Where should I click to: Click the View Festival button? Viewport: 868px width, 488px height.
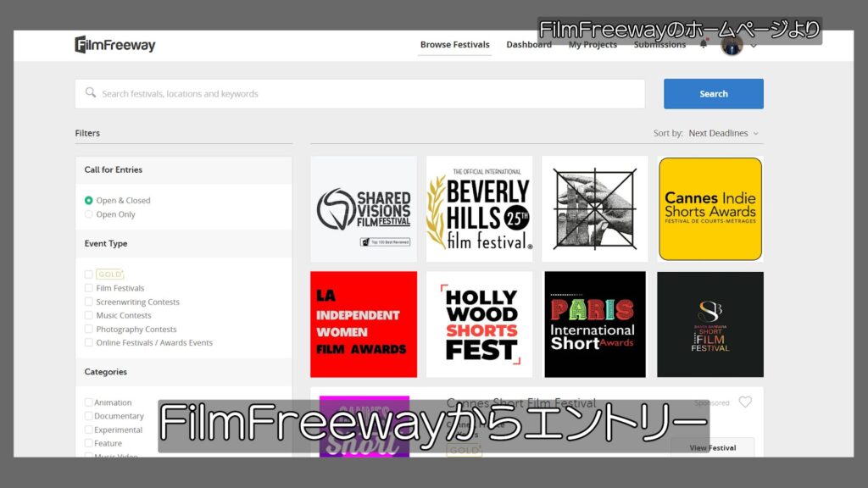[x=712, y=447]
